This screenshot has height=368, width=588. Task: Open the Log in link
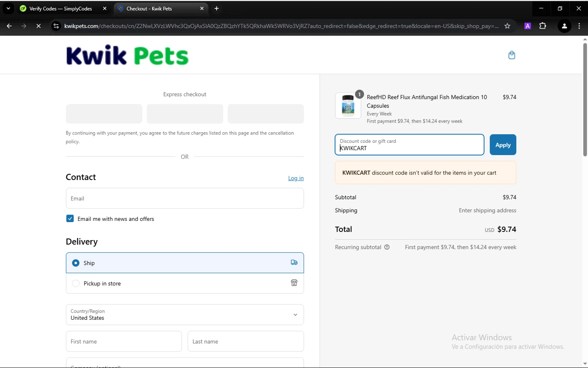296,178
